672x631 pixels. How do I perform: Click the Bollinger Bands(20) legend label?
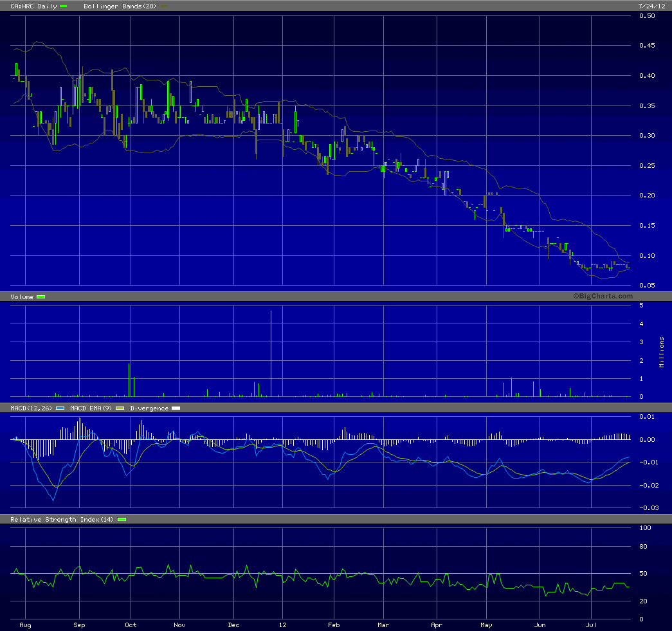pyautogui.click(x=120, y=6)
